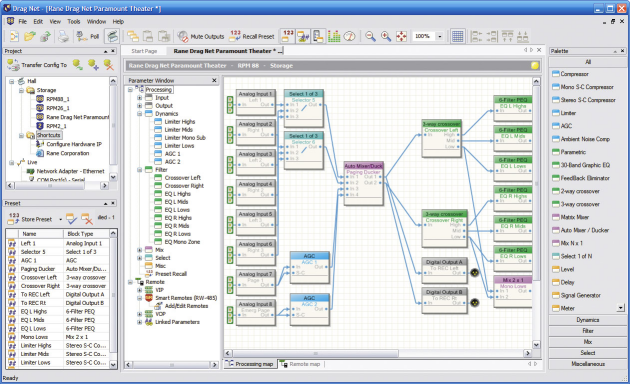
Task: Switch to the Start Page tab
Action: (x=144, y=51)
